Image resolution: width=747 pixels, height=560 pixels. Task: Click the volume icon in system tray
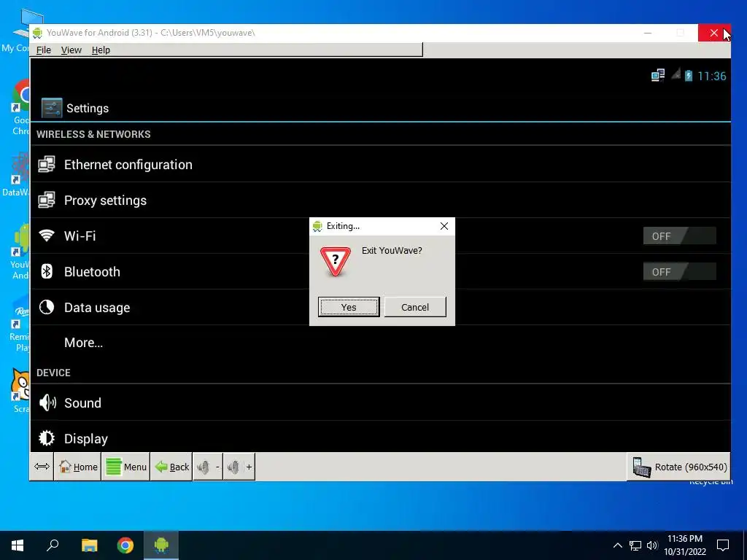pyautogui.click(x=652, y=545)
